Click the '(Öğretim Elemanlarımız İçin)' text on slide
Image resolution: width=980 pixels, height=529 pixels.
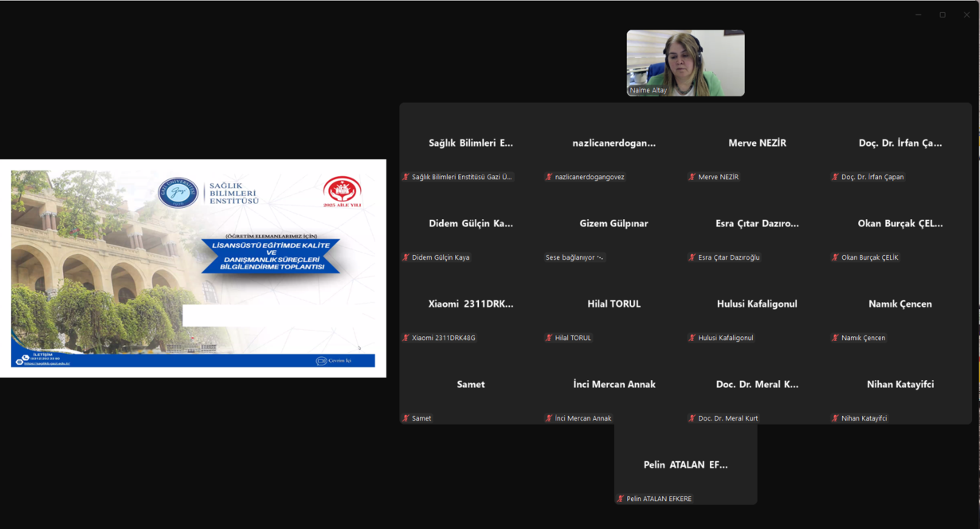[272, 236]
